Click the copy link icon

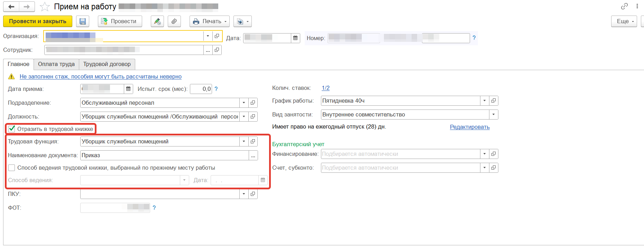[x=624, y=6]
